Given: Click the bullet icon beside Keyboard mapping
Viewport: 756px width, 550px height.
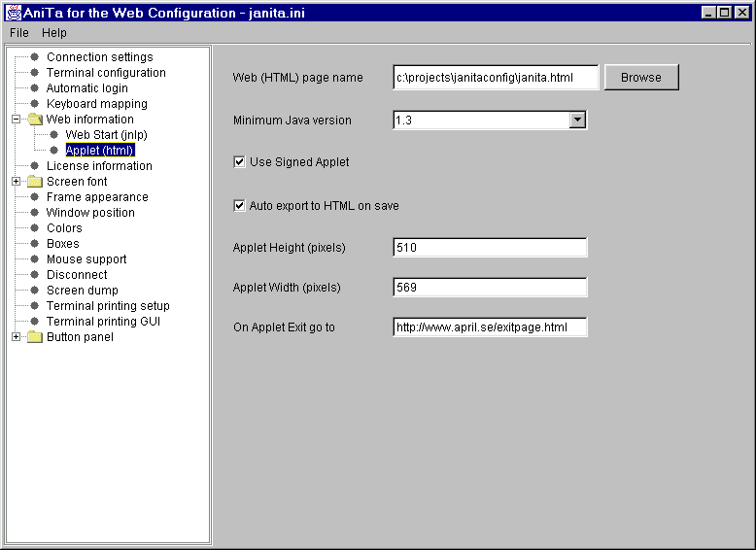Looking at the screenshot, I should coord(35,103).
